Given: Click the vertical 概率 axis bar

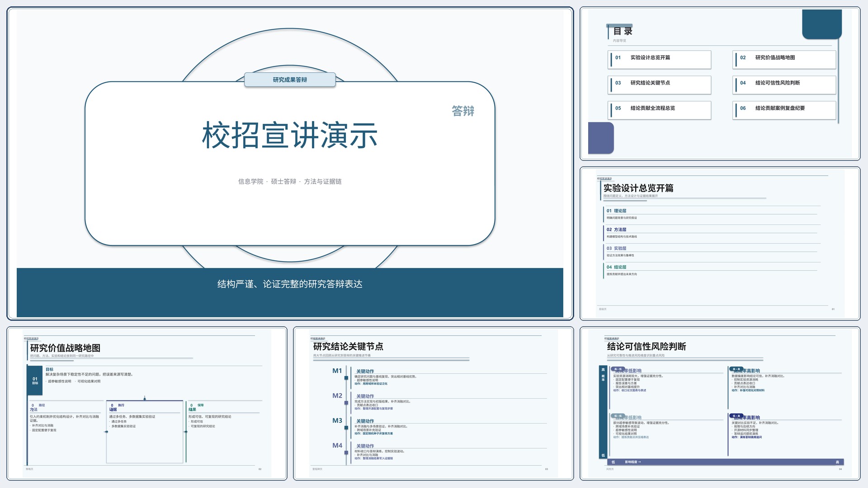Looking at the screenshot, I should (x=603, y=412).
